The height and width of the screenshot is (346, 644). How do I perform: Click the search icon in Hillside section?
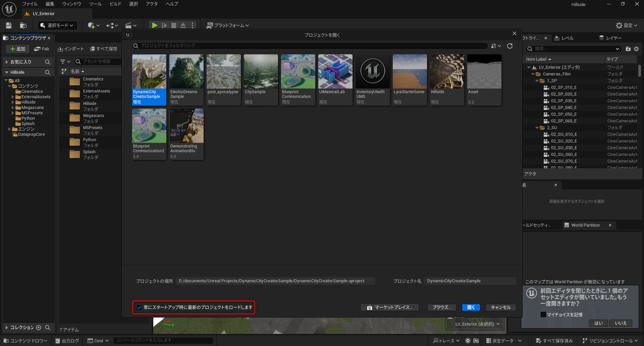[x=47, y=72]
